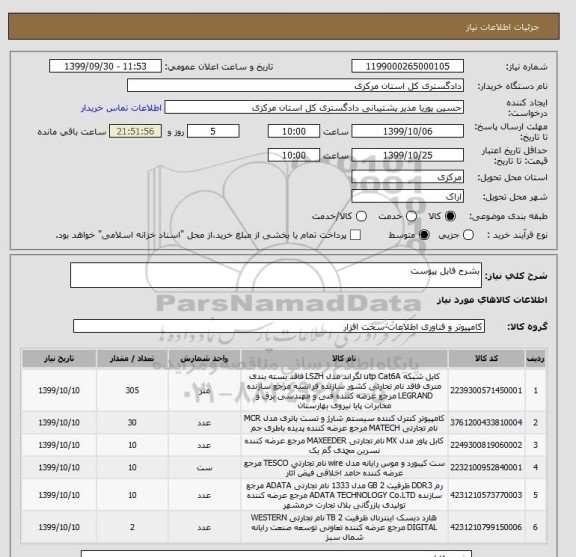Select the کالا radio button
The height and width of the screenshot is (557, 576).
[450, 216]
